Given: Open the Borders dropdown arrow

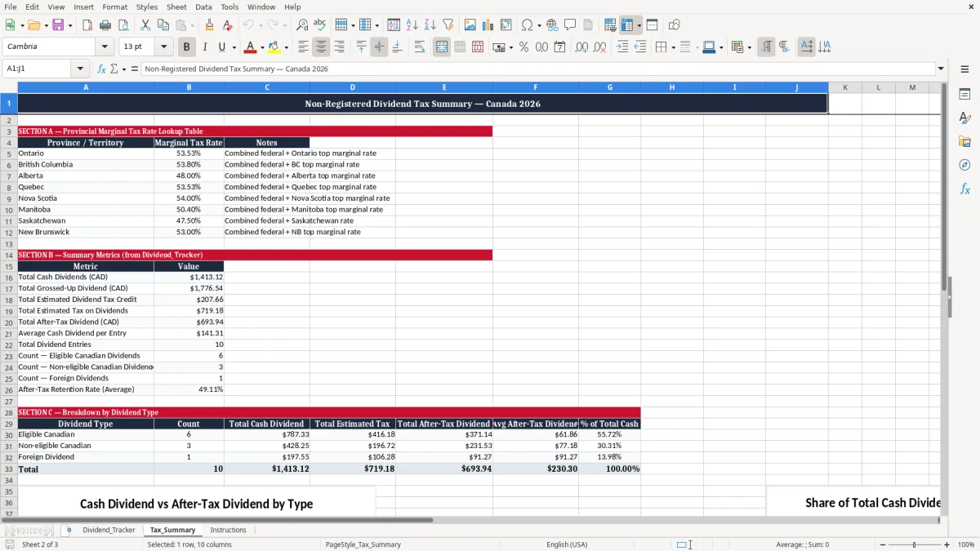Looking at the screenshot, I should pyautogui.click(x=673, y=47).
